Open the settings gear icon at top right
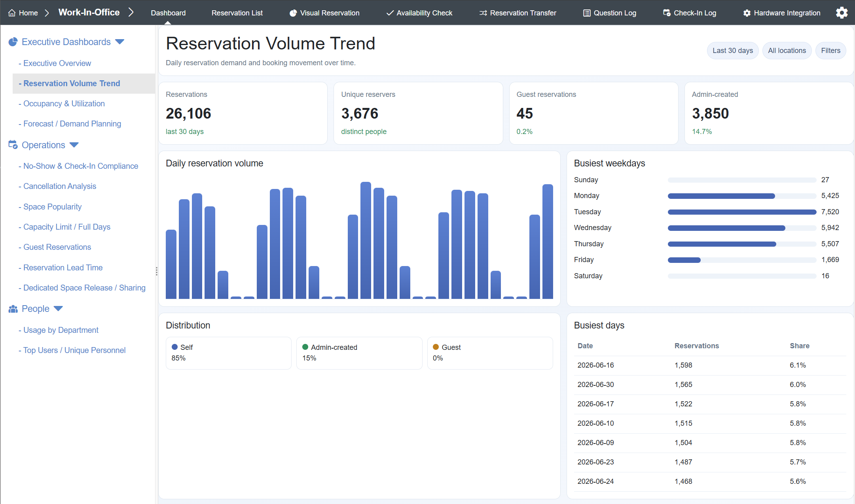The image size is (855, 504). [842, 13]
